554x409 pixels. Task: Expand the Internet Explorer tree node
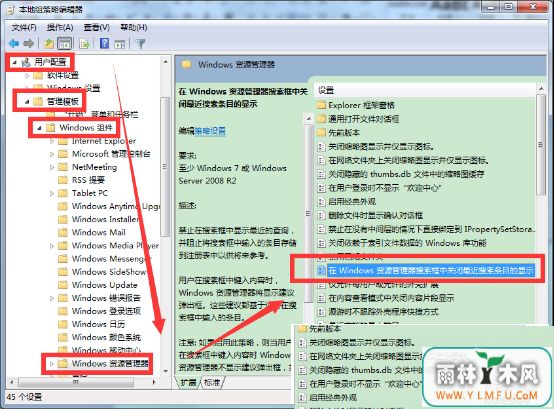tap(52, 141)
